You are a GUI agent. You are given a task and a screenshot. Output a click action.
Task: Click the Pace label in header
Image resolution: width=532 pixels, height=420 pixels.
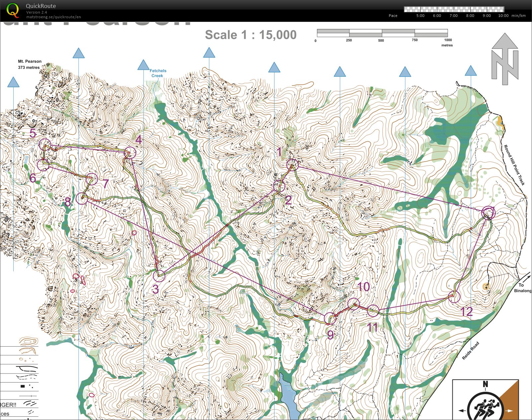(x=393, y=16)
